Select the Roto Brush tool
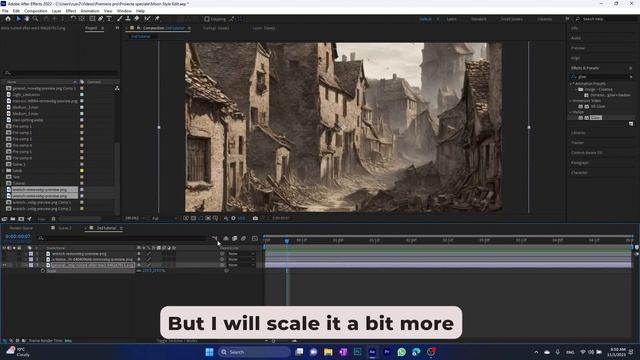The width and height of the screenshot is (640, 360). coord(147,19)
